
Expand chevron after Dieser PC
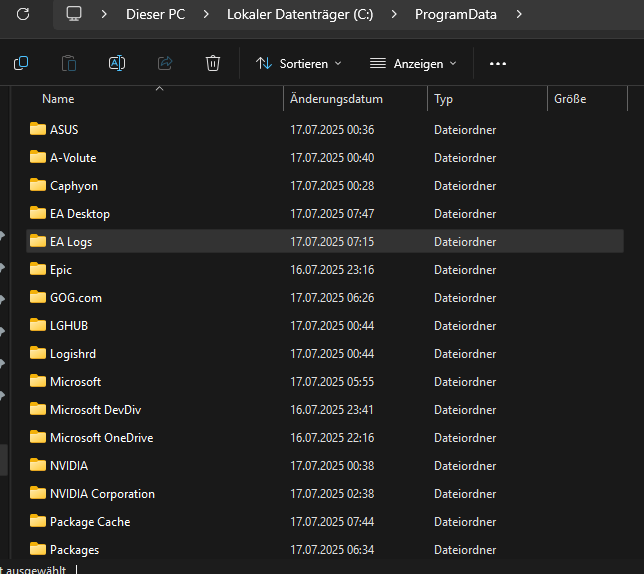pyautogui.click(x=206, y=14)
